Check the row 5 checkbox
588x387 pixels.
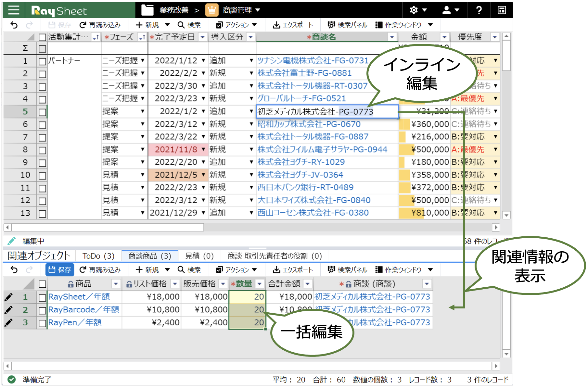[42, 112]
